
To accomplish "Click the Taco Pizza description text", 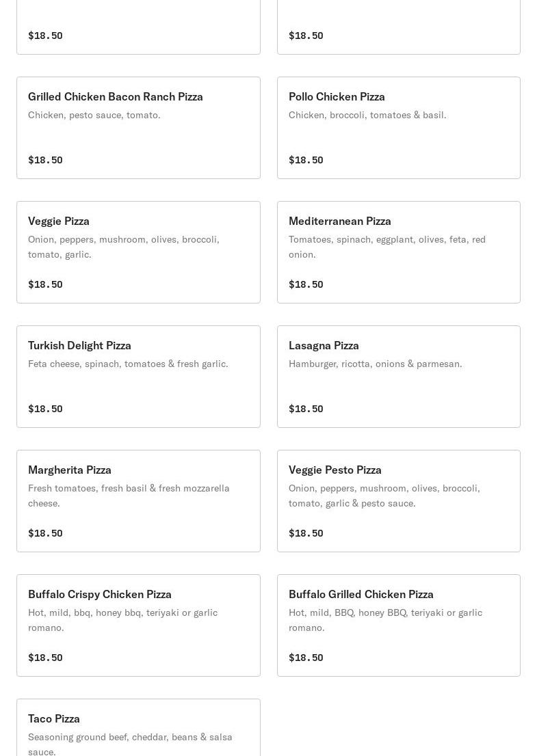I will coord(130,744).
